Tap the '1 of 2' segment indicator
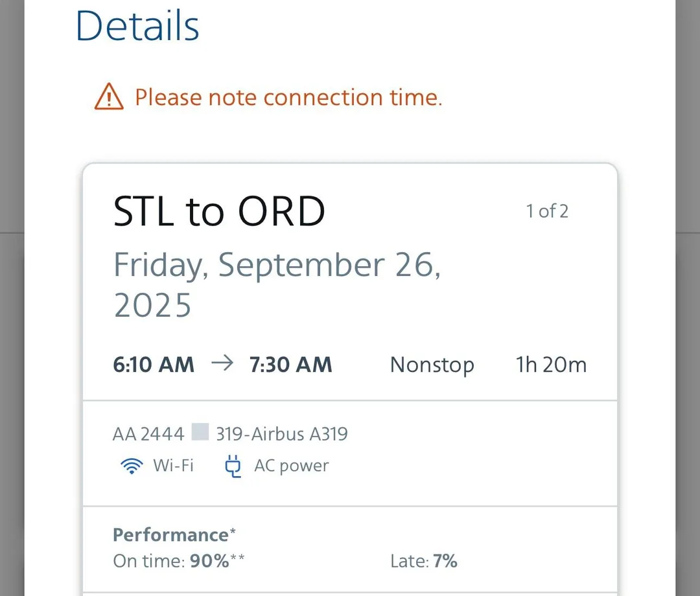700x596 pixels. coord(547,211)
